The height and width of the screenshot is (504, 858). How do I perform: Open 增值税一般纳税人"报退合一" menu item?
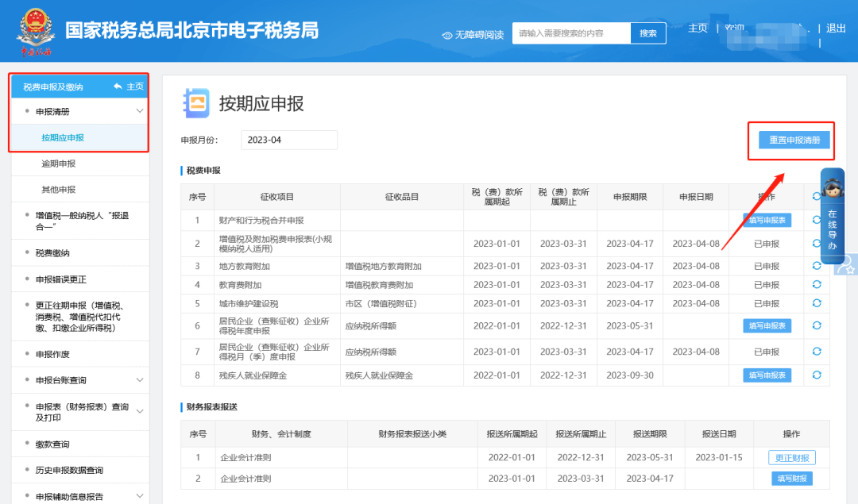(x=80, y=221)
